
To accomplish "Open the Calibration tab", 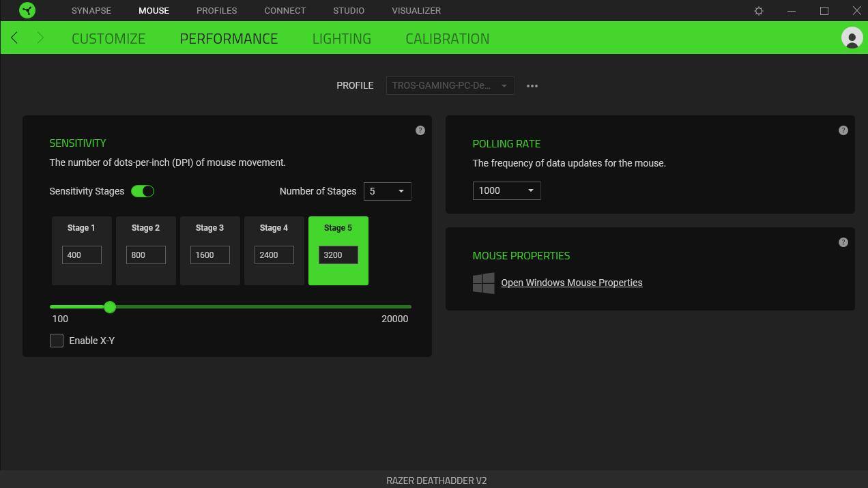I will tap(447, 38).
